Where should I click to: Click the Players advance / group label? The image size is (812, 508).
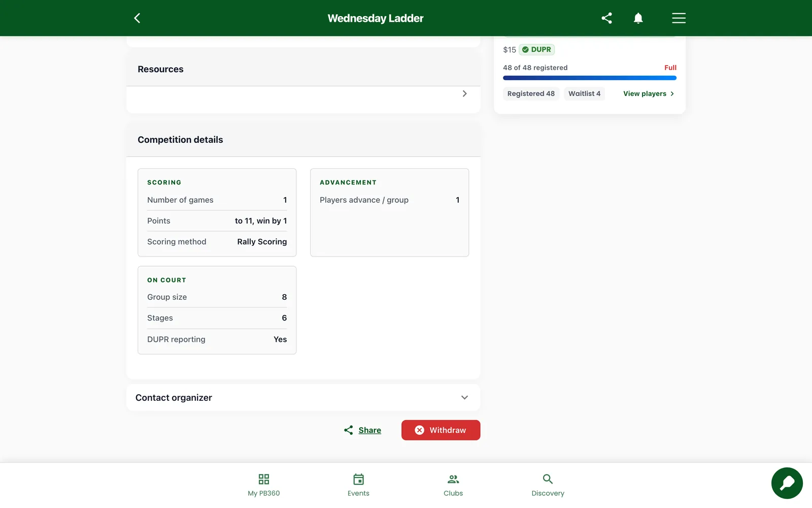click(364, 200)
